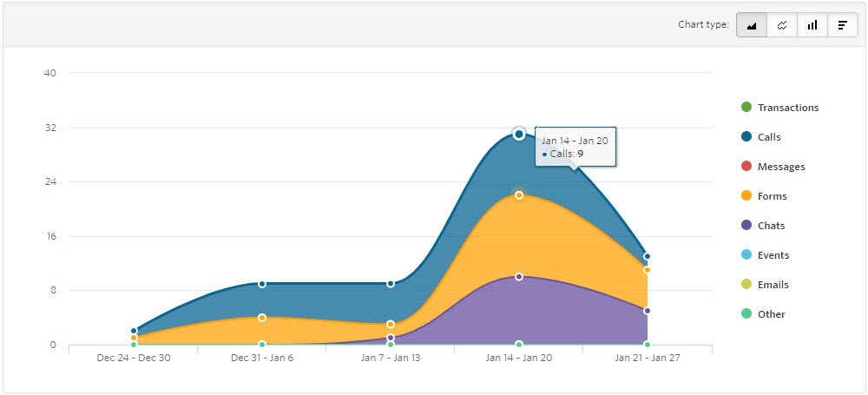Switch to the horizontal bar chart icon
Image resolution: width=868 pixels, height=395 pixels.
click(843, 25)
